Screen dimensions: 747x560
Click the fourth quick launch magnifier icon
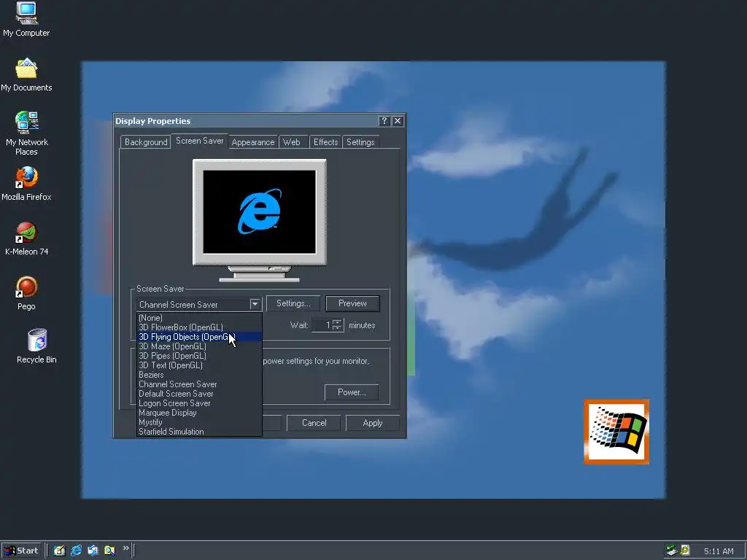click(x=109, y=551)
